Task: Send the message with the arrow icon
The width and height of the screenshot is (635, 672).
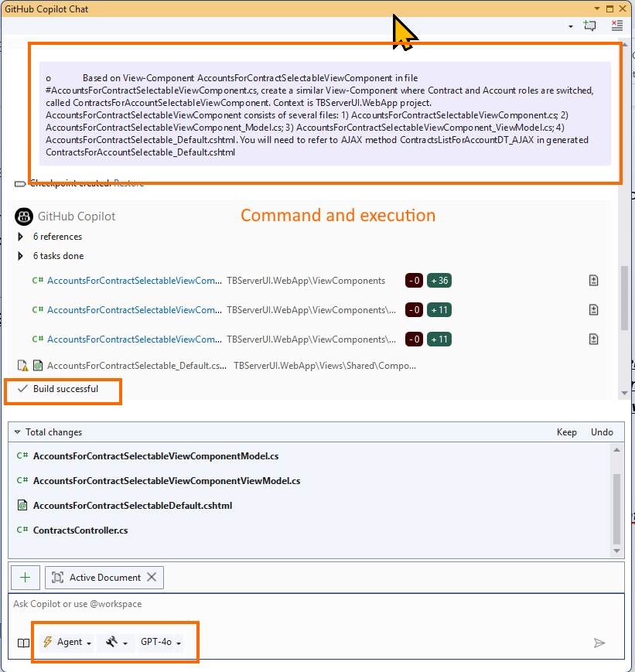Action: [599, 643]
